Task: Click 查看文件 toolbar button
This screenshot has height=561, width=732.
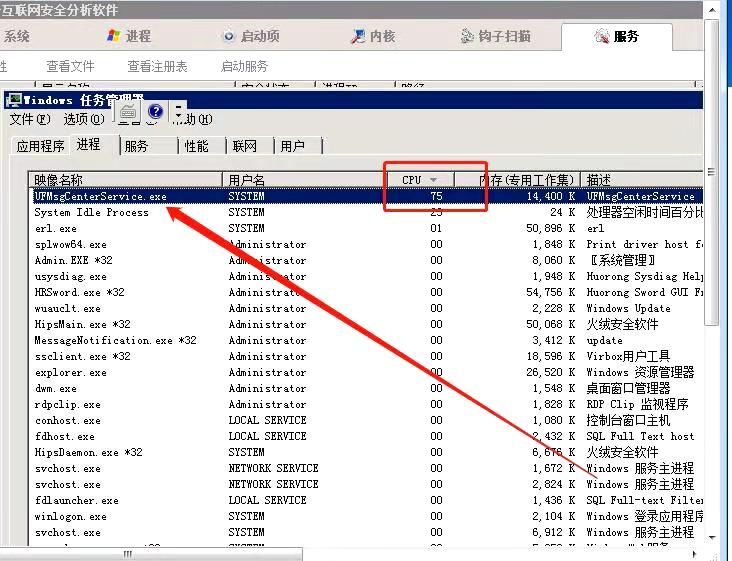Action: coord(70,66)
